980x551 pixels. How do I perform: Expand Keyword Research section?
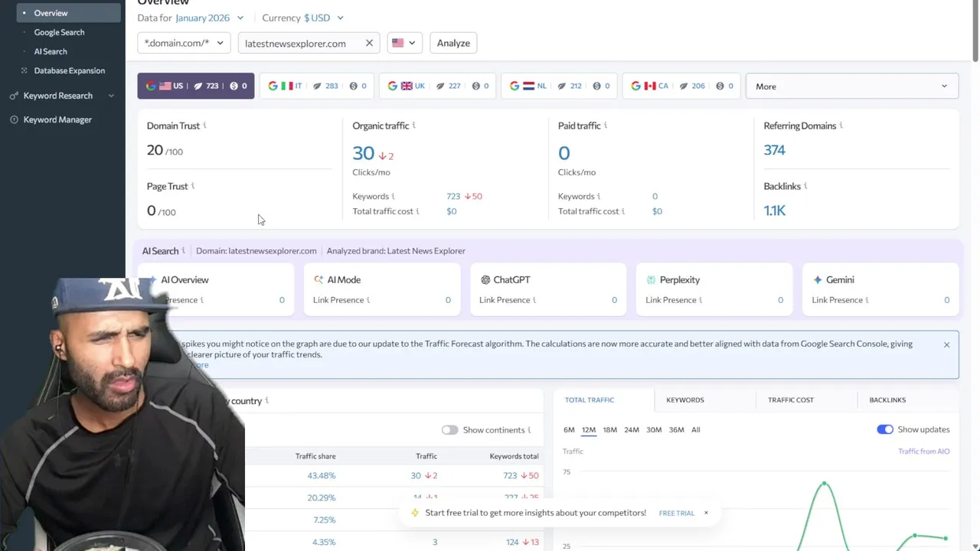63,96
